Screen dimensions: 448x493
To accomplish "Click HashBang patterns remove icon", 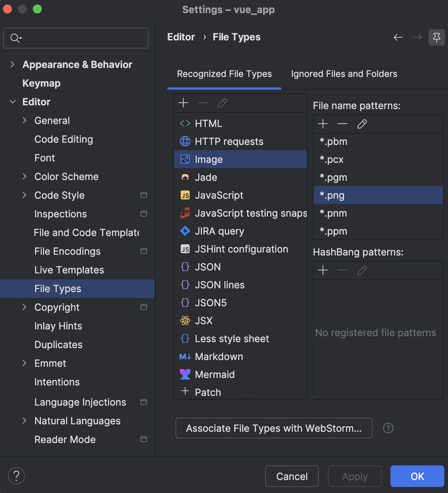I will 342,270.
